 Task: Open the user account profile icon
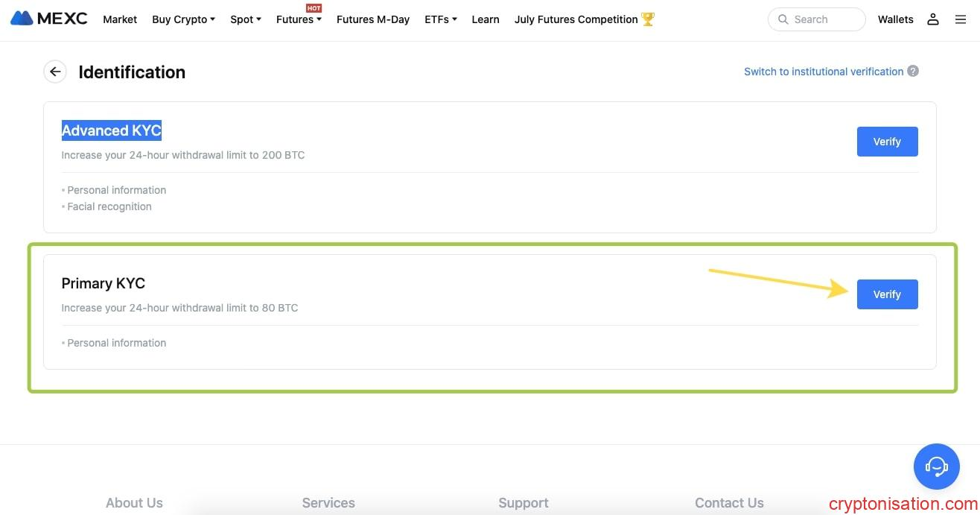point(932,19)
